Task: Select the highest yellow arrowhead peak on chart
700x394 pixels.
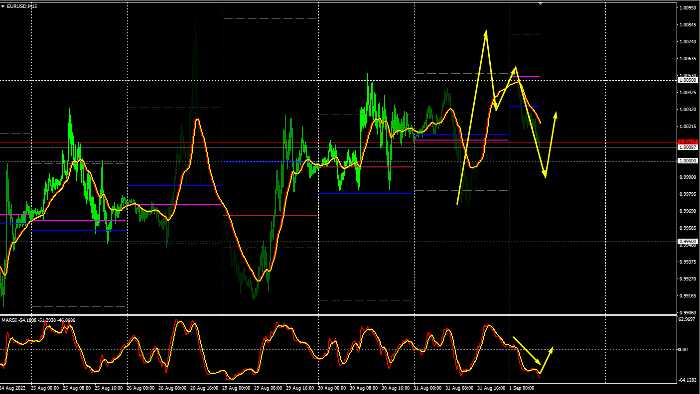Action: pyautogui.click(x=486, y=33)
